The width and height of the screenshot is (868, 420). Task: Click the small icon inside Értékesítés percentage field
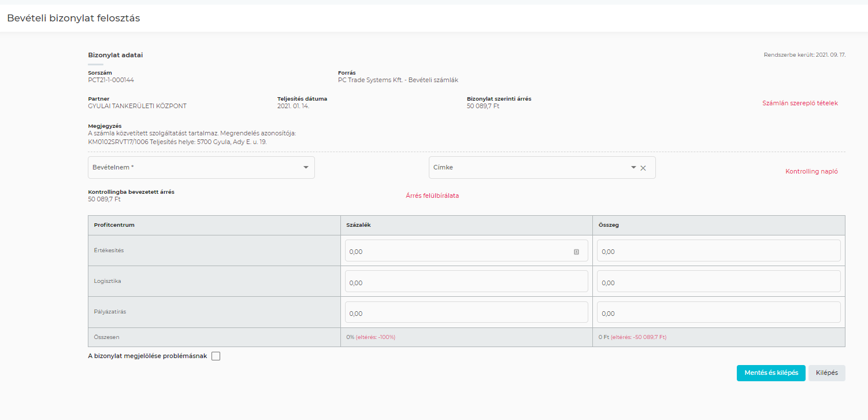576,252
